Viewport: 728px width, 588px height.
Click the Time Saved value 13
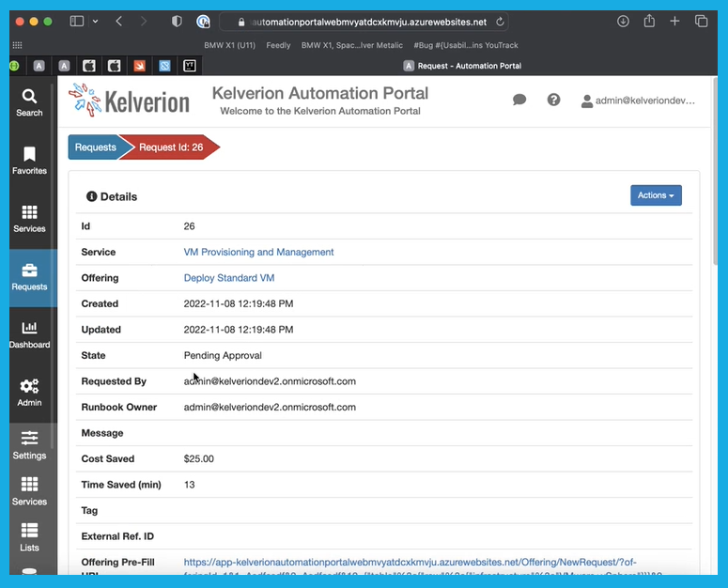190,485
